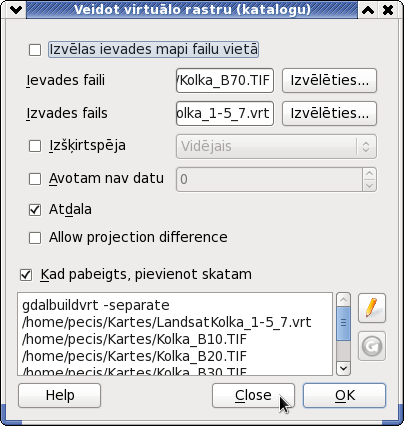Enable Izvēlas ievades mapi failu vietā checkbox

pos(35,50)
